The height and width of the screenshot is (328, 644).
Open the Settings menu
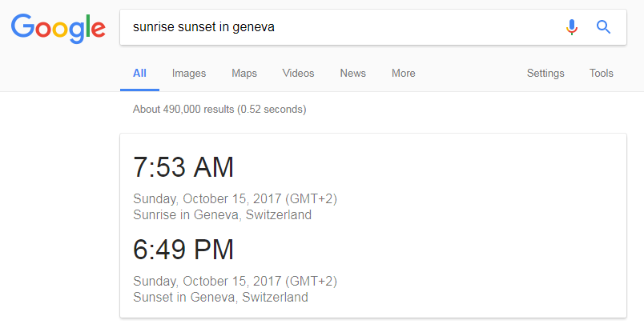pyautogui.click(x=545, y=74)
